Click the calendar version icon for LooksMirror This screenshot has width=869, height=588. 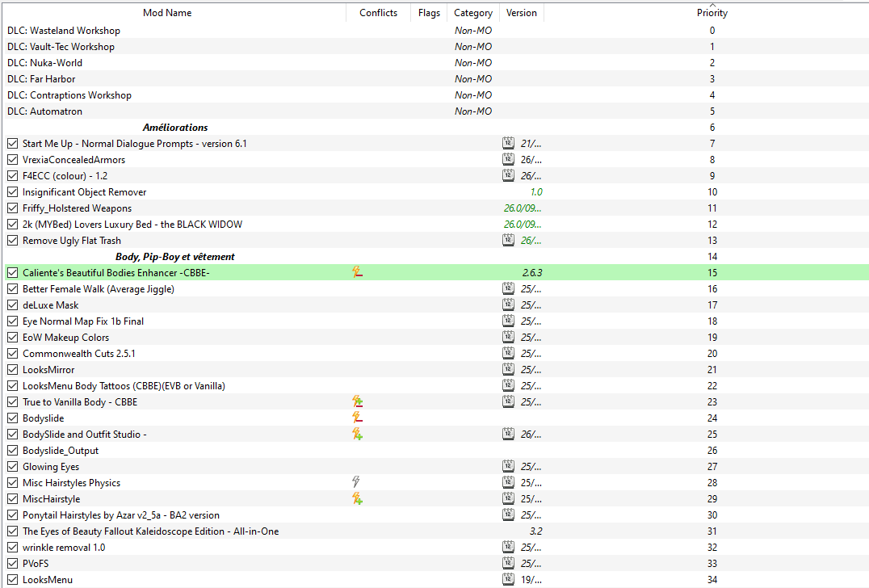[x=508, y=368]
